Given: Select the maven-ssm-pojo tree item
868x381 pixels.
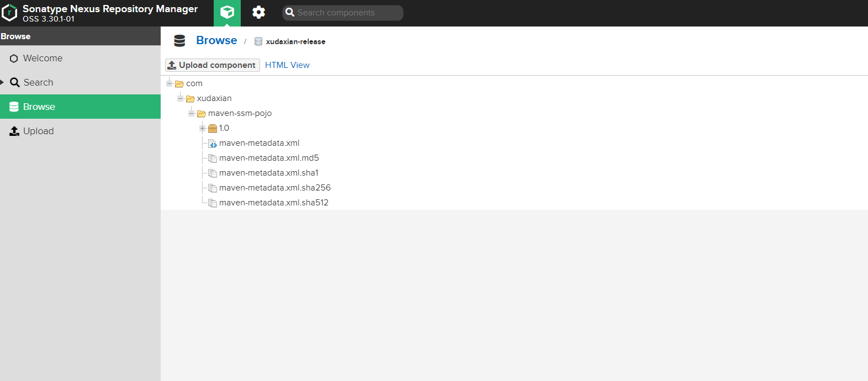Looking at the screenshot, I should 240,113.
